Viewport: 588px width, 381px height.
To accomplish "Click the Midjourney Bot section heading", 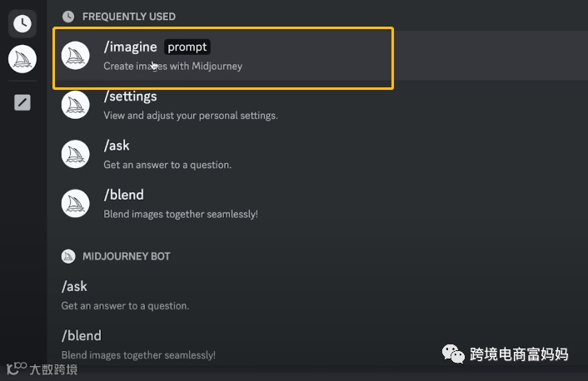I will coord(127,256).
